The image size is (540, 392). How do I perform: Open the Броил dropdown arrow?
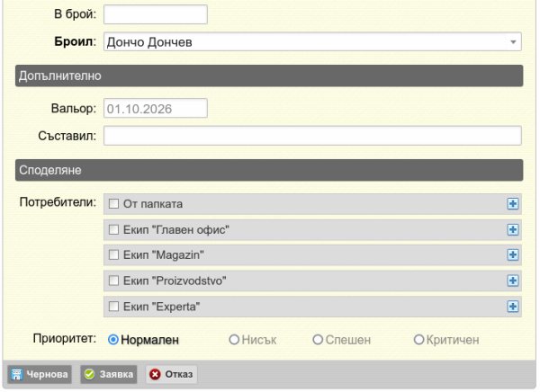click(513, 42)
